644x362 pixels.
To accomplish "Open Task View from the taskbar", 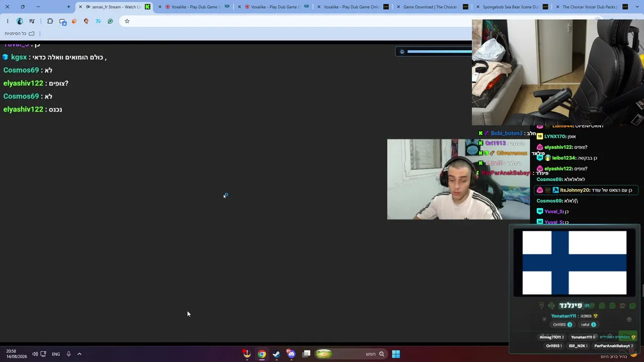I will (306, 354).
